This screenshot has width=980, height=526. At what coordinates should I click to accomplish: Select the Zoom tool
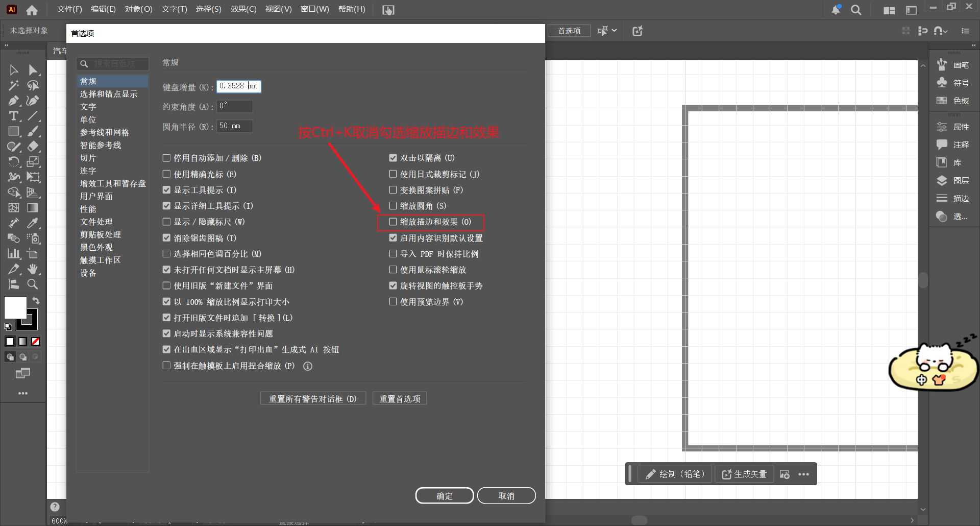[33, 284]
